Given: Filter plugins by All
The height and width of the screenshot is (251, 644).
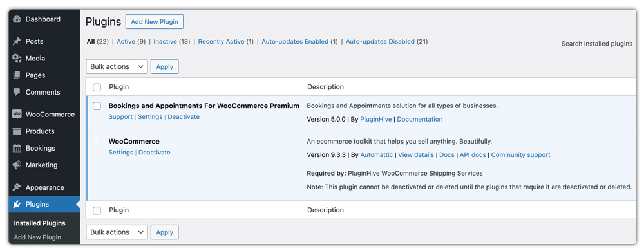Looking at the screenshot, I should click(91, 42).
